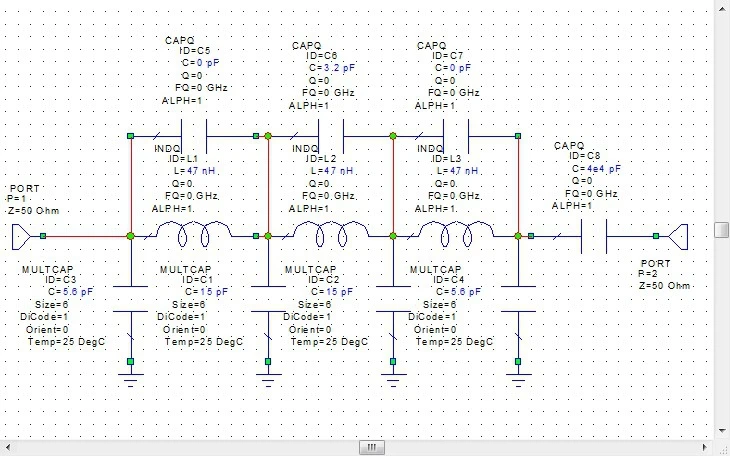Click the ID=L2 label

click(321, 159)
